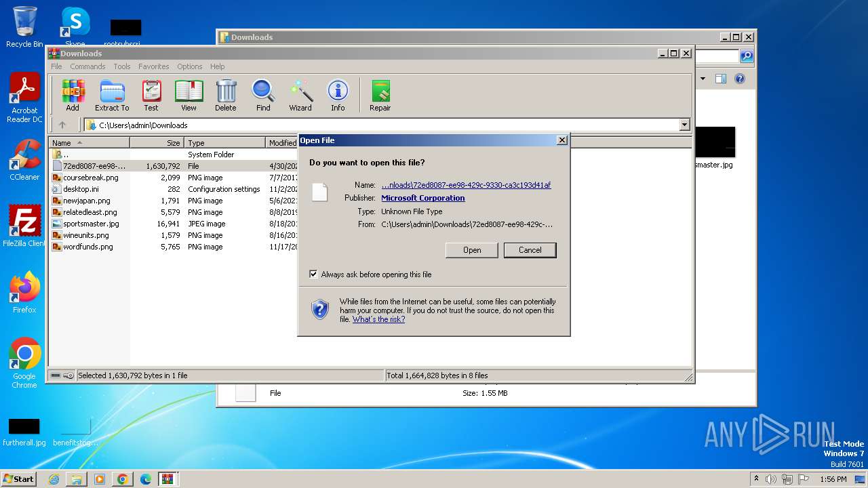
Task: Click the Repair toolbar icon
Action: point(380,96)
